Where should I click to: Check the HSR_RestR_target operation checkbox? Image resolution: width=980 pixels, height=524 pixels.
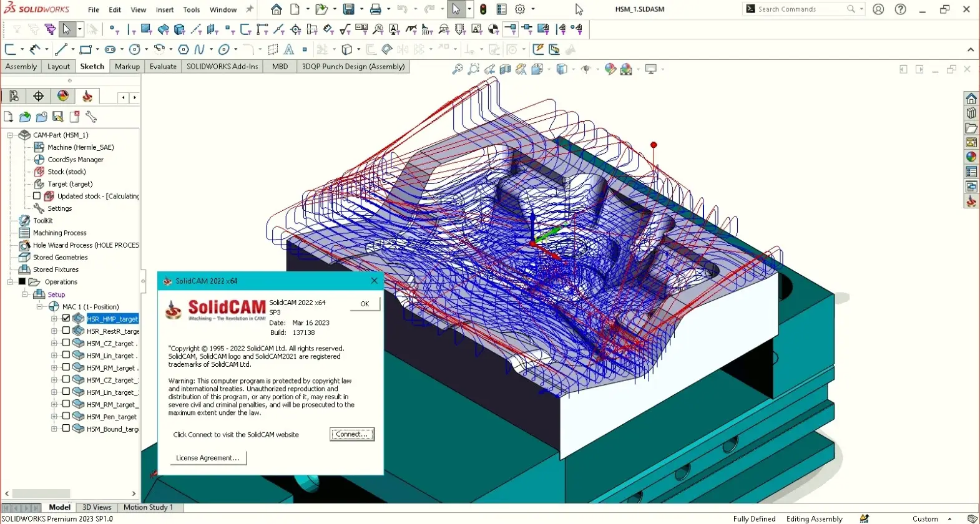tap(66, 331)
